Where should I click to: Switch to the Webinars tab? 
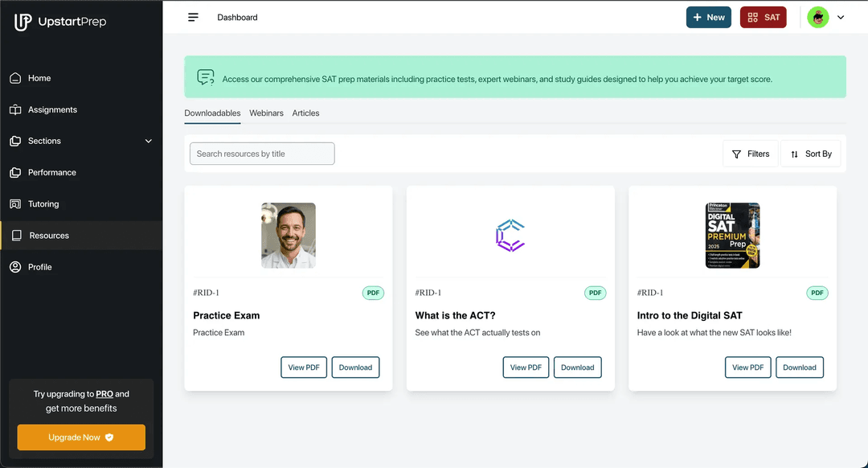coord(266,113)
